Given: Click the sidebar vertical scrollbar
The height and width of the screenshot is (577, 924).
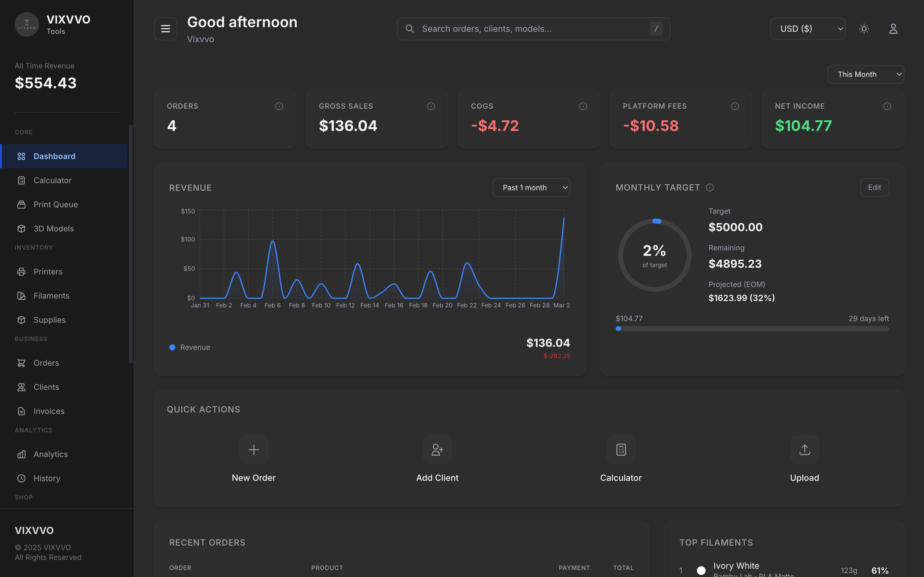Looking at the screenshot, I should [x=130, y=244].
